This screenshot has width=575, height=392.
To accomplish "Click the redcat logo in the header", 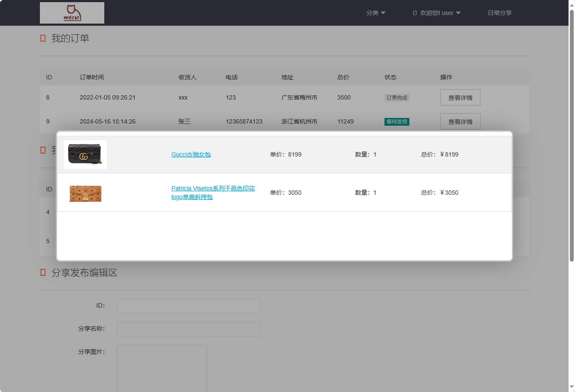I will [x=72, y=12].
